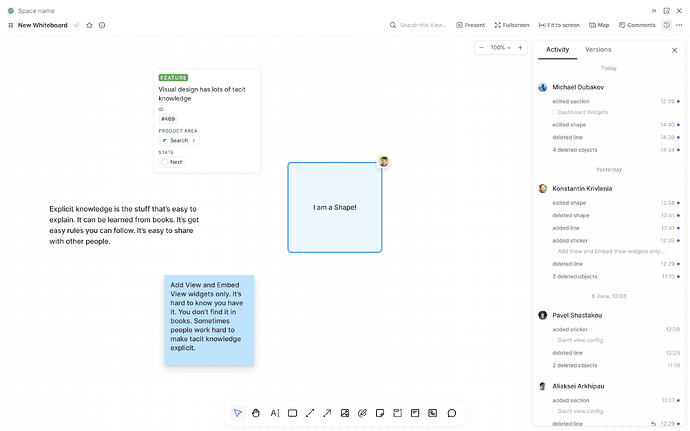
Task: Open Konstantin Krivlenia's activity header
Action: 575,188
